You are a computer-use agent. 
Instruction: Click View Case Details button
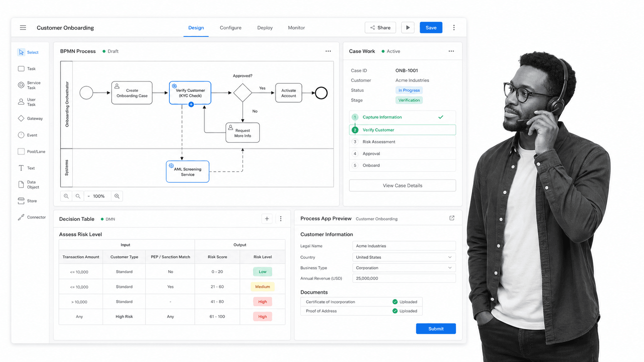click(x=402, y=185)
